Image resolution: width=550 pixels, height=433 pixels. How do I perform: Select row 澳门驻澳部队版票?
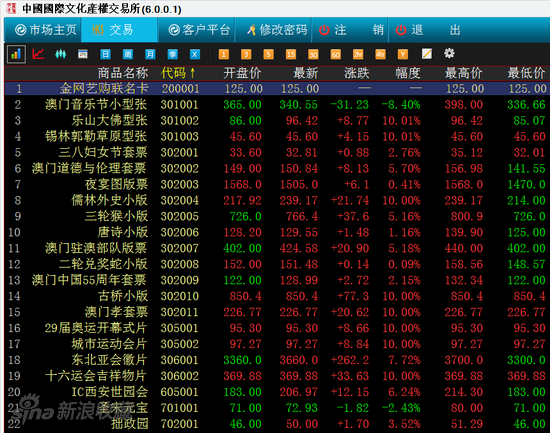277,248
